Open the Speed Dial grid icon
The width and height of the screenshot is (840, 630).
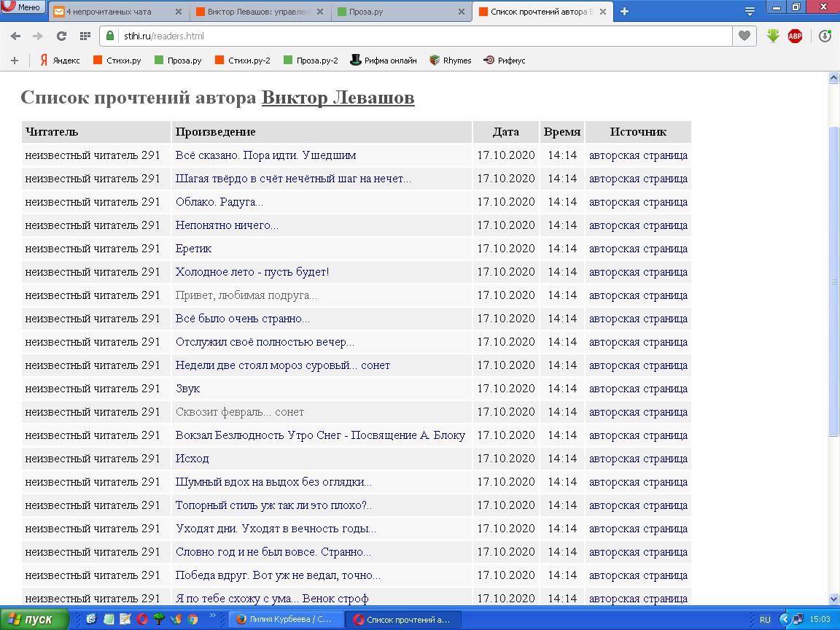point(85,36)
